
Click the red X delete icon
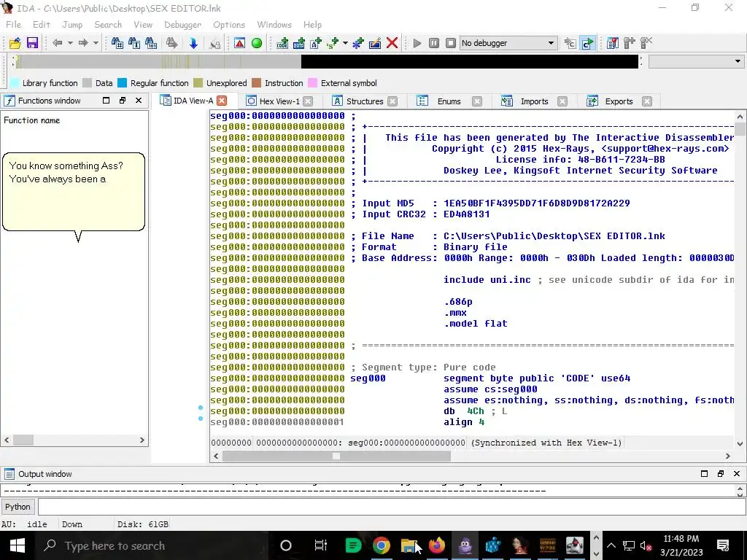pyautogui.click(x=392, y=43)
